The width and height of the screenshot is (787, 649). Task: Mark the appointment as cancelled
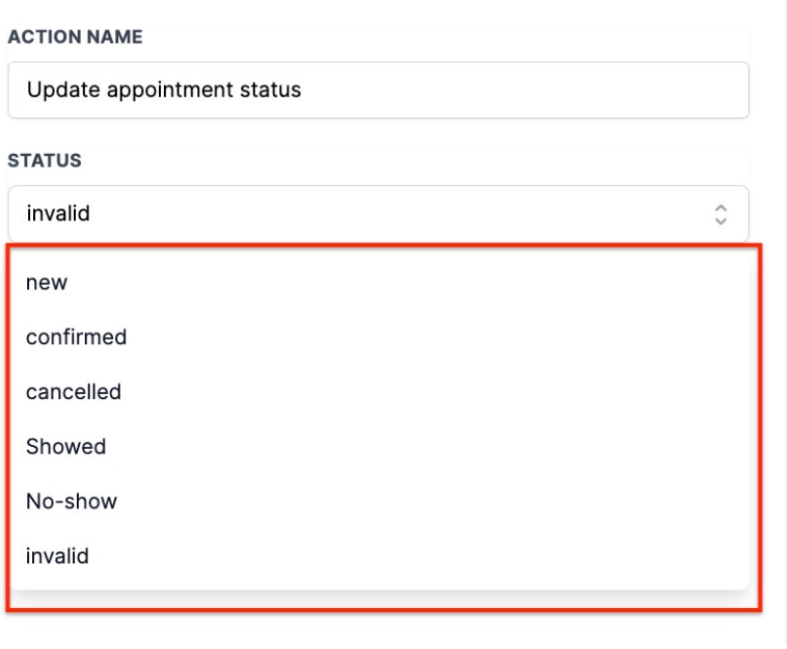[x=73, y=392]
